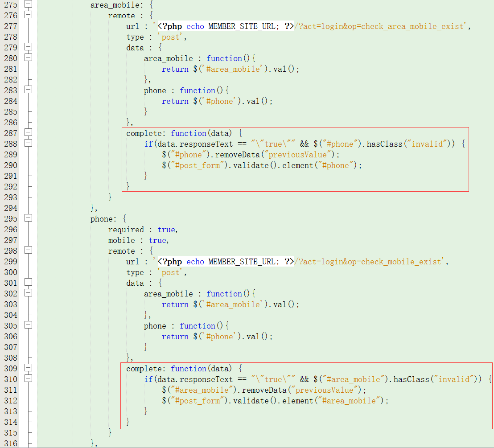Fold the area_mobile function at line 280
Viewport: 494px width, 448px height.
(29, 58)
